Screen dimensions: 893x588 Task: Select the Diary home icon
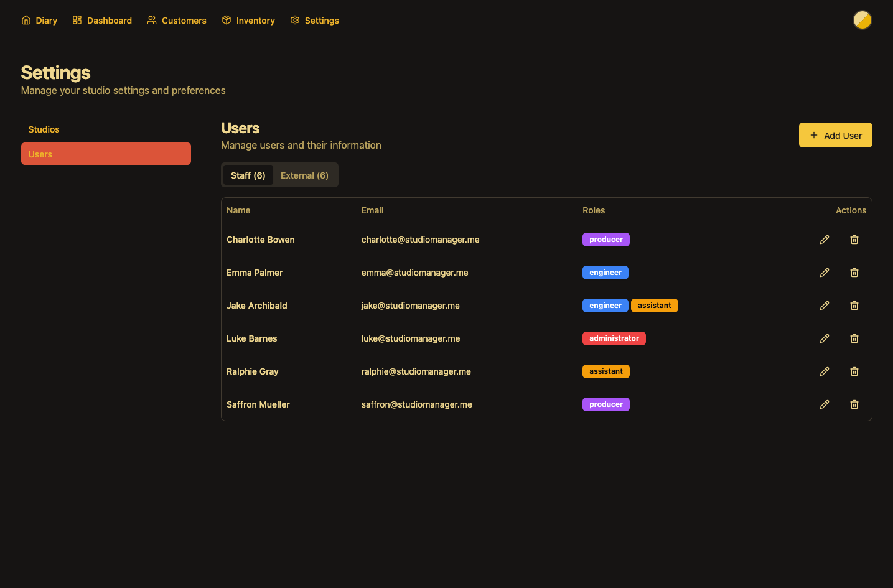click(x=25, y=20)
